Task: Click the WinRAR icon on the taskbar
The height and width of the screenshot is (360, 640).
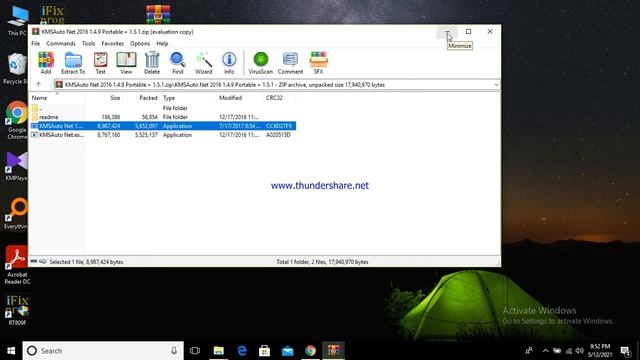Action: click(333, 351)
